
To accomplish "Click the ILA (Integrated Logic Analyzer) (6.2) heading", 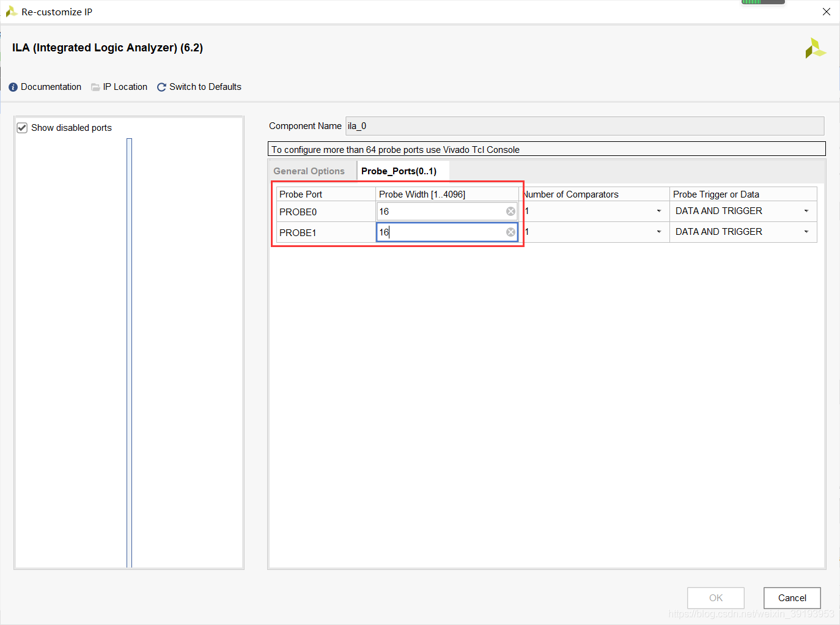I will 108,48.
